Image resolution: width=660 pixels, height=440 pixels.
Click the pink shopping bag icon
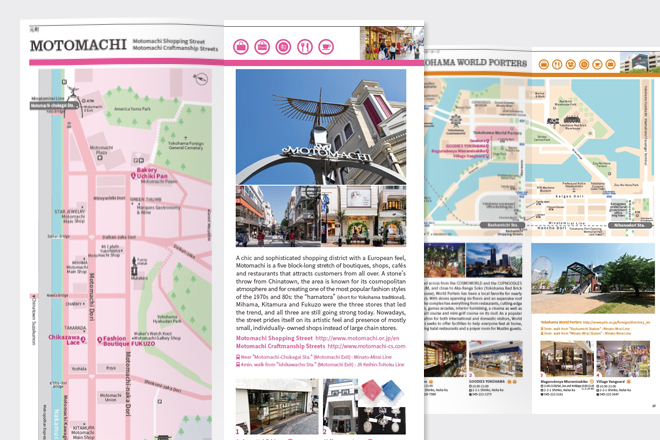pos(241,46)
